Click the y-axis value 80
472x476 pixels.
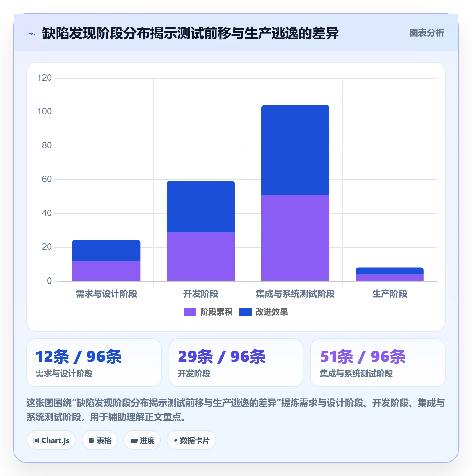tap(47, 146)
